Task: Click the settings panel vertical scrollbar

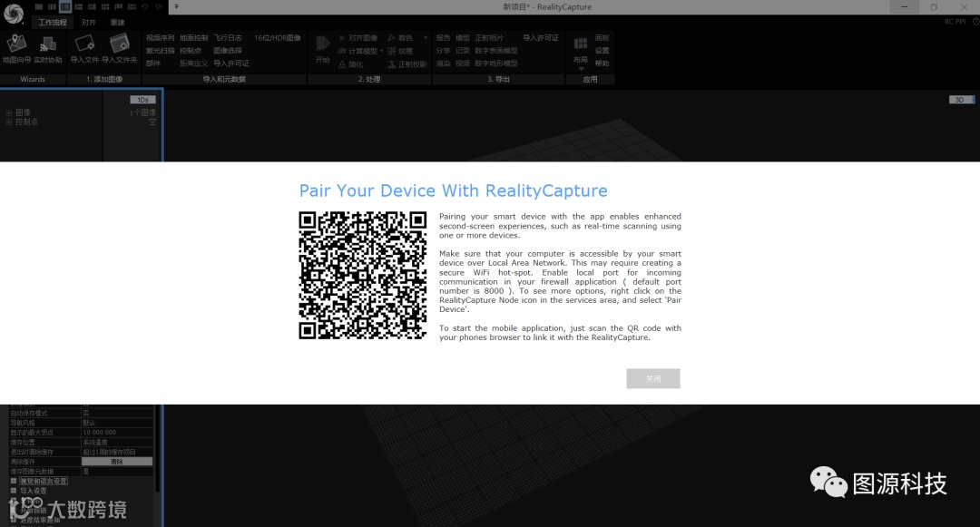Action: click(156, 450)
